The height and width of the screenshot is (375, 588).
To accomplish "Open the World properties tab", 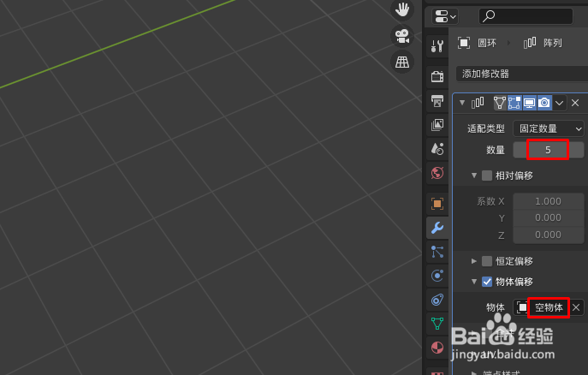I will tap(437, 173).
